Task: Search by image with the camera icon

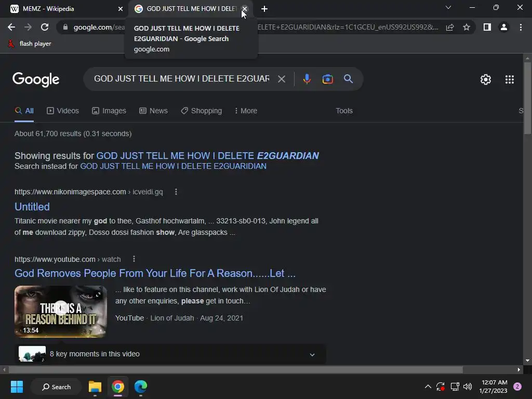Action: click(328, 79)
